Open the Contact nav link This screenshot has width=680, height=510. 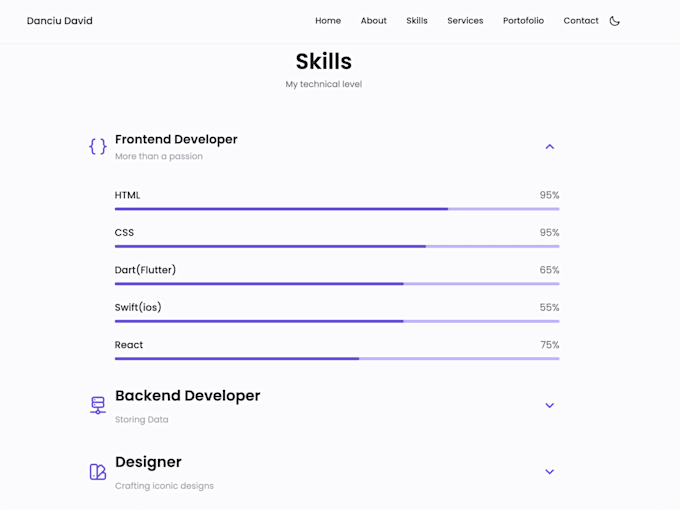coord(581,21)
